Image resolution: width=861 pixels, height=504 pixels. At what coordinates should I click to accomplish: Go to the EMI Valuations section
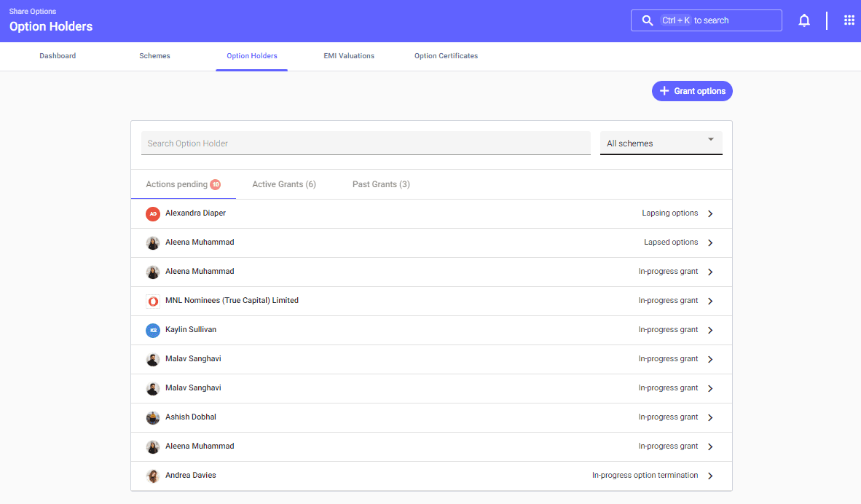coord(348,55)
